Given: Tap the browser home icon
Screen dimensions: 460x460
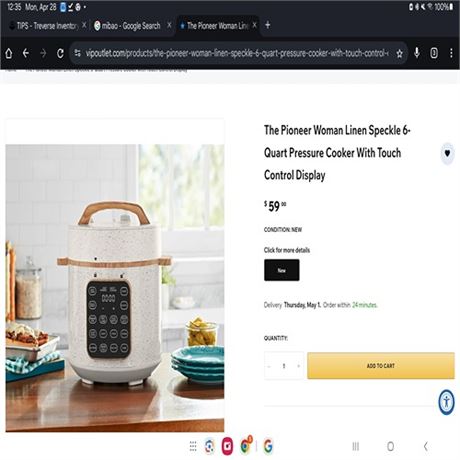Looking at the screenshot, I should click(x=9, y=53).
